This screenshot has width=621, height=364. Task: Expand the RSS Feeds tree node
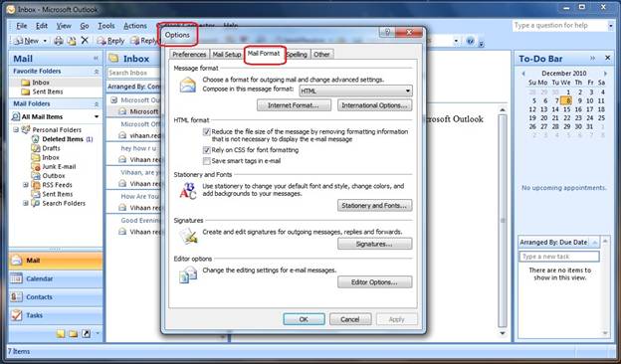pos(26,185)
